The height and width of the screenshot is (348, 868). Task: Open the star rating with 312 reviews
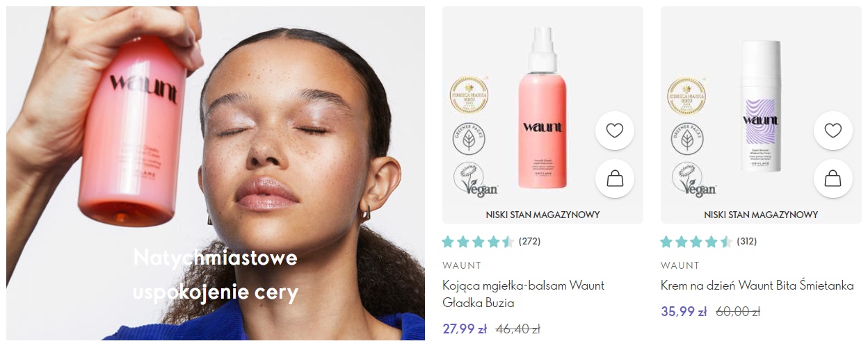709,242
